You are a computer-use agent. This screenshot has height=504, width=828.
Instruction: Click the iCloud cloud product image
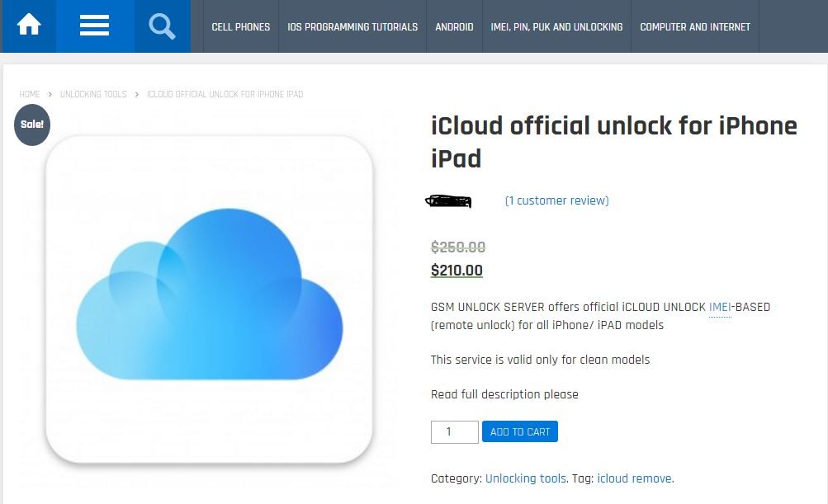pos(210,299)
